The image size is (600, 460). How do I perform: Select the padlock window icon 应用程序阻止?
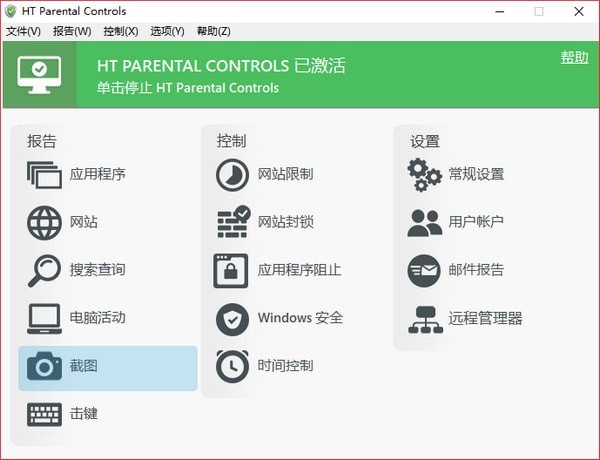pos(231,271)
